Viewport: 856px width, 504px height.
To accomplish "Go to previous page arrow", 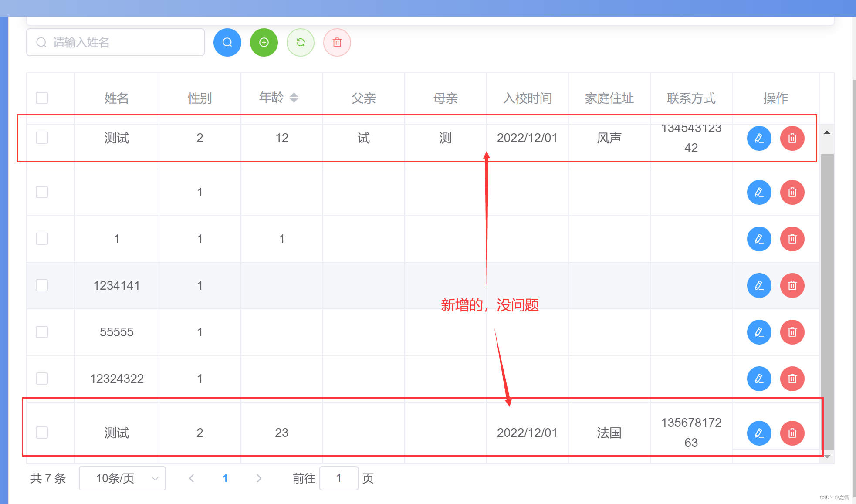I will click(192, 478).
